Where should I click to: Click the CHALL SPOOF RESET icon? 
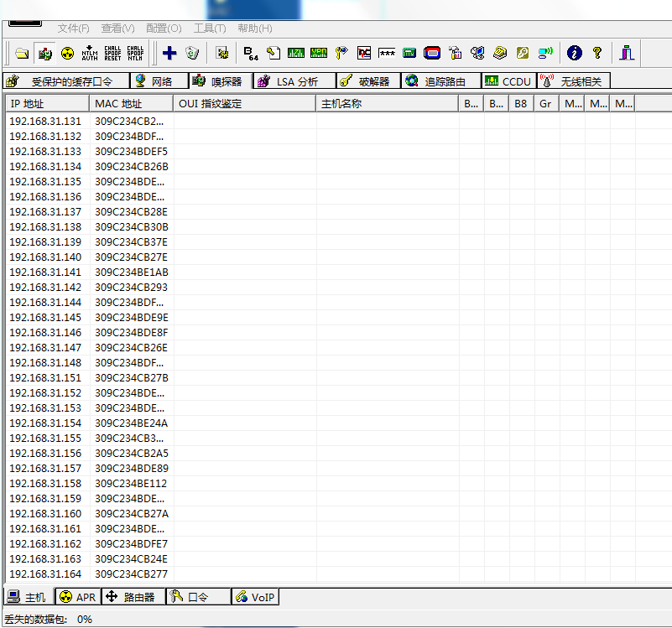[x=112, y=53]
